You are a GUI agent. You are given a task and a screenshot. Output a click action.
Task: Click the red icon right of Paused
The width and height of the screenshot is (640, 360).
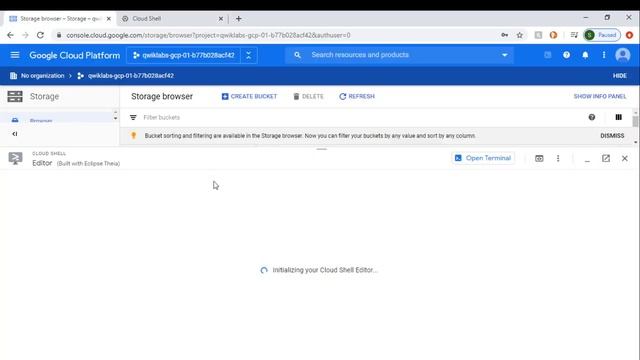pyautogui.click(x=629, y=35)
